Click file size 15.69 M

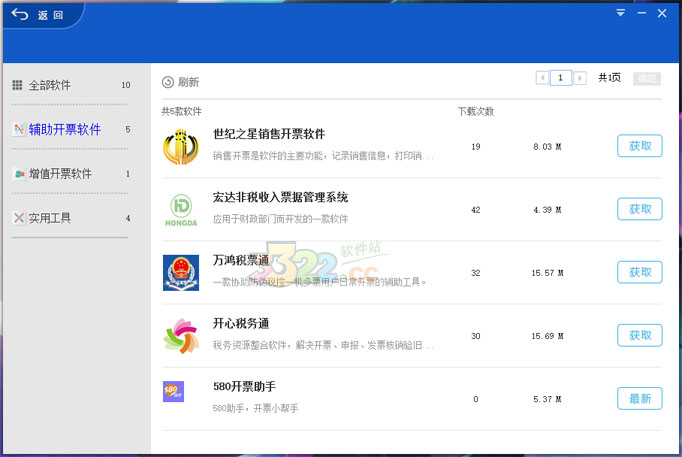click(x=547, y=336)
